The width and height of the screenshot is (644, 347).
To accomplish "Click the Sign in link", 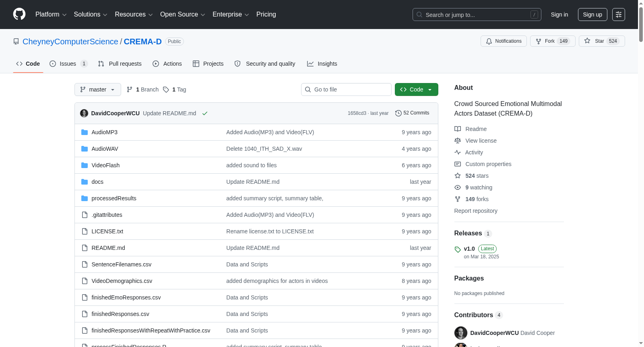I will [559, 15].
